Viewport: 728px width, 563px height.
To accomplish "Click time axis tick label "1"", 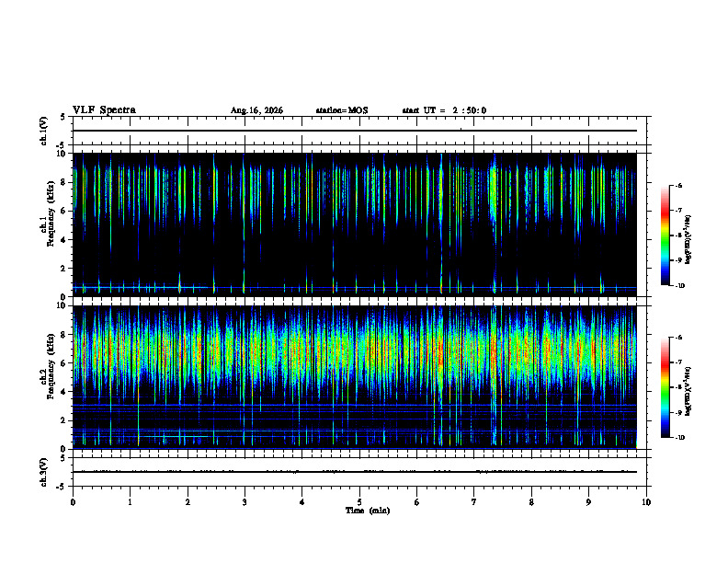I will pyautogui.click(x=130, y=502).
